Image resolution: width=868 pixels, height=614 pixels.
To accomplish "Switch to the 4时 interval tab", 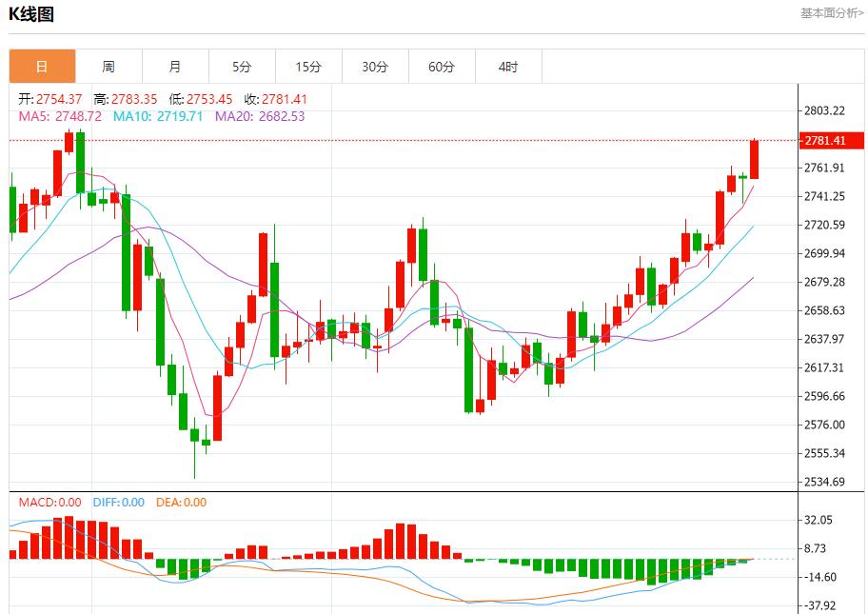I will point(508,67).
